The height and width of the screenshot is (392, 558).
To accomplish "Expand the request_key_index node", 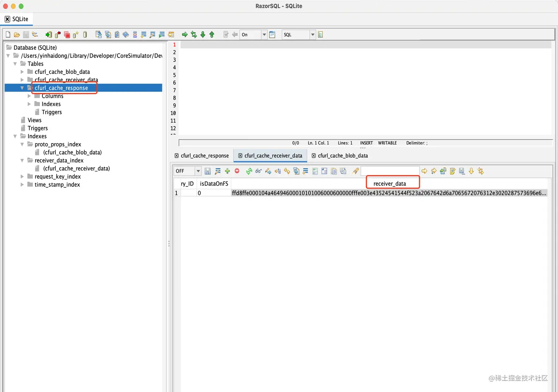I will pos(22,177).
